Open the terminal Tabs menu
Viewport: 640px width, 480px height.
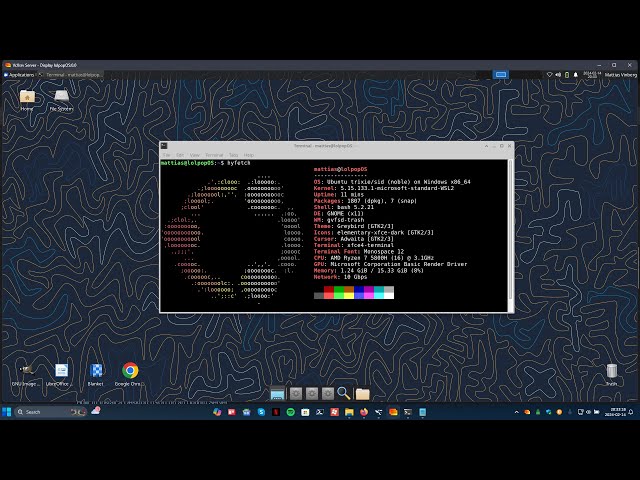[233, 155]
